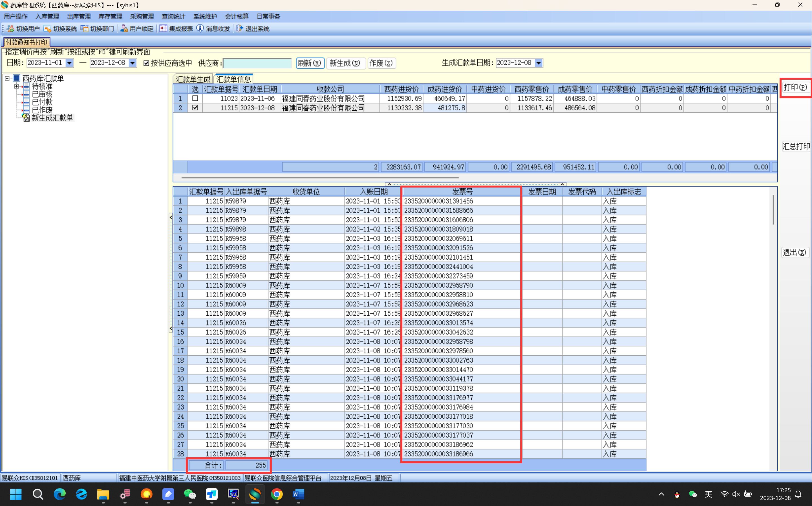Click the 供应商 input field
812x506 pixels.
(x=257, y=63)
